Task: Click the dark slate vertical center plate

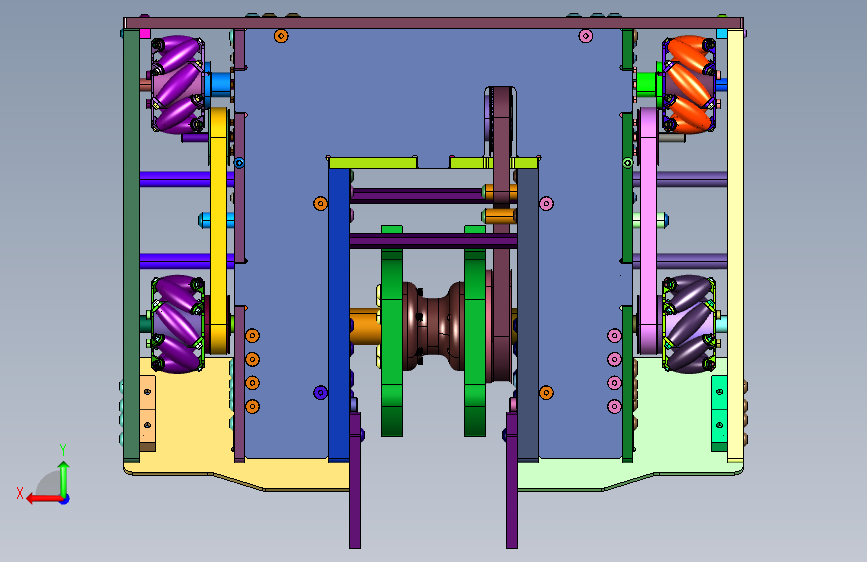Action: [x=528, y=315]
